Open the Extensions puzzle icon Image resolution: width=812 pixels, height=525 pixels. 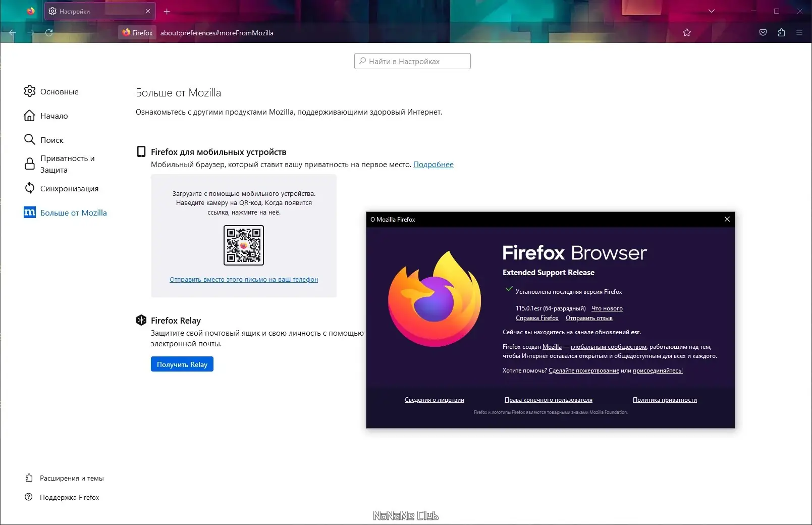[x=781, y=33]
